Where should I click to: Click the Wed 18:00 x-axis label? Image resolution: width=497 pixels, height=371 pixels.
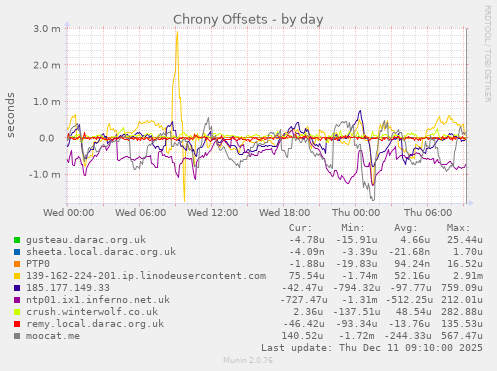pos(285,213)
